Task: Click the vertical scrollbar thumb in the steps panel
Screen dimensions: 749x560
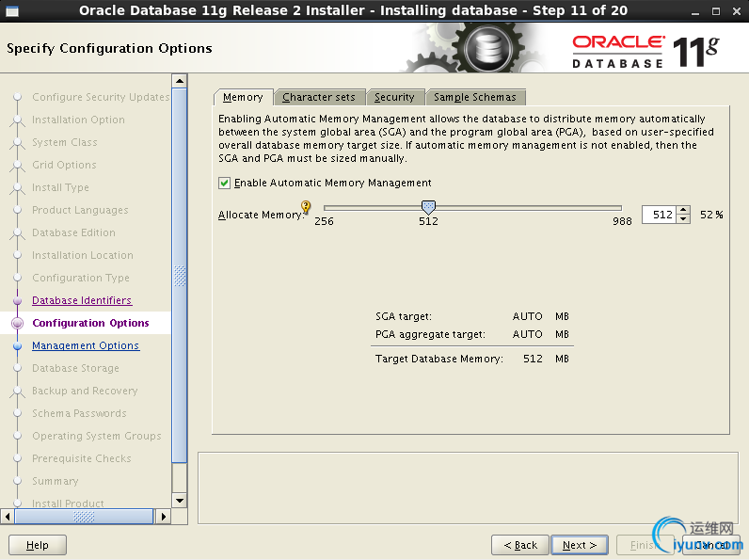Action: 180,276
